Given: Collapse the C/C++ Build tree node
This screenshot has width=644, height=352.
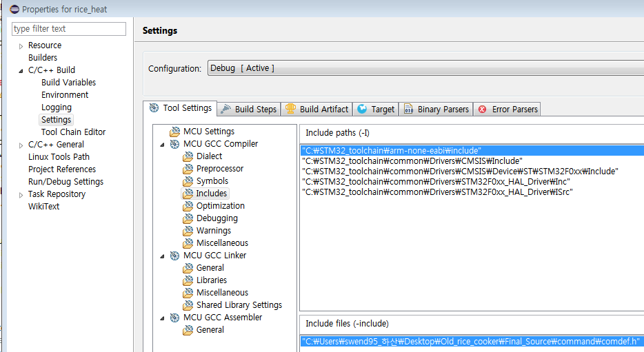Looking at the screenshot, I should pyautogui.click(x=21, y=70).
